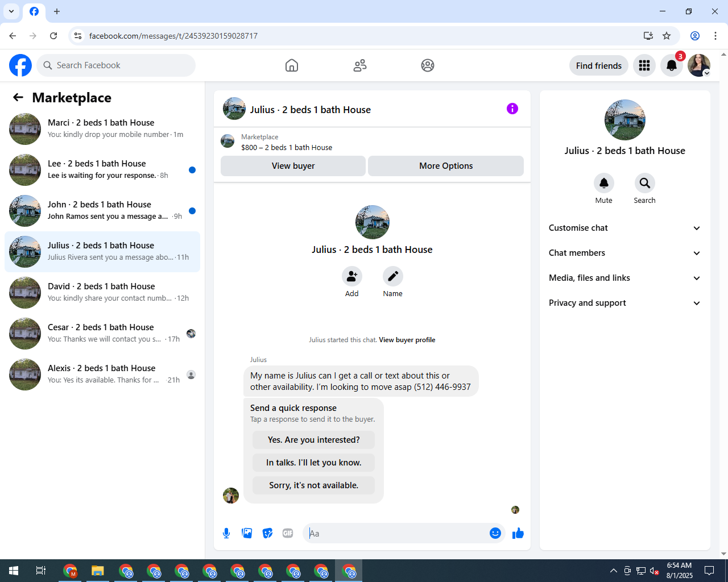Click the taskbar clock showing 6:54 AM
This screenshot has height=582, width=728.
[x=680, y=571]
